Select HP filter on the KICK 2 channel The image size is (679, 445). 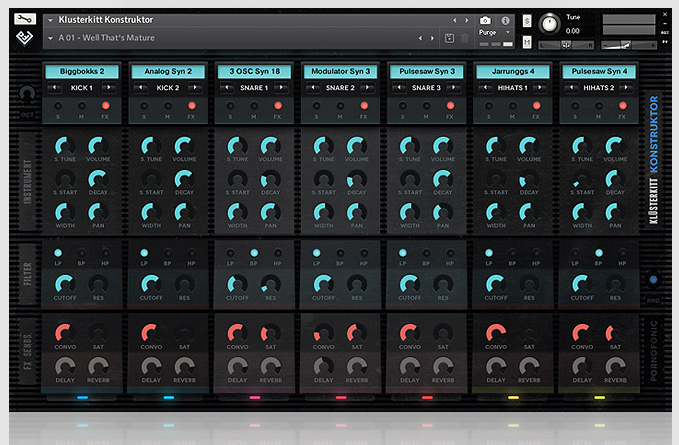click(191, 253)
